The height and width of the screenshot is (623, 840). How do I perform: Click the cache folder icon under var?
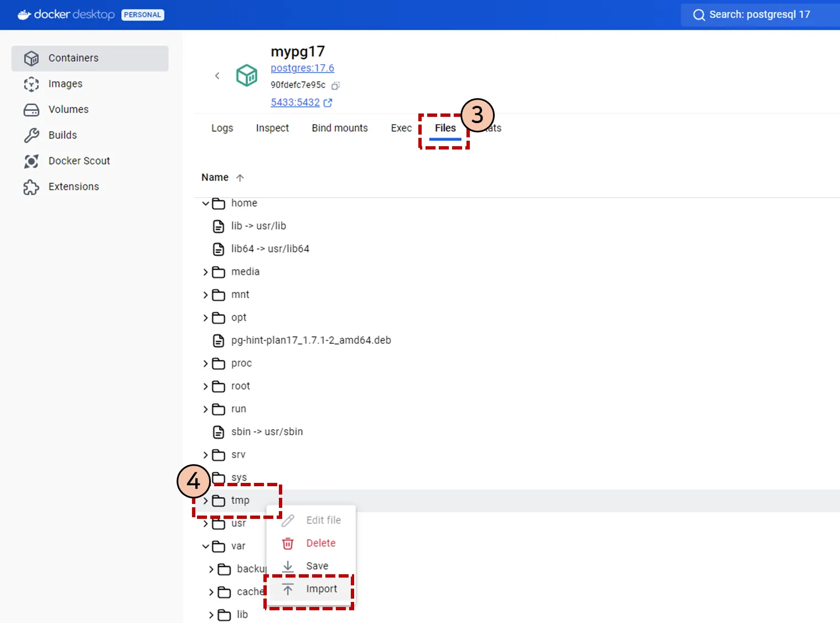pos(224,593)
